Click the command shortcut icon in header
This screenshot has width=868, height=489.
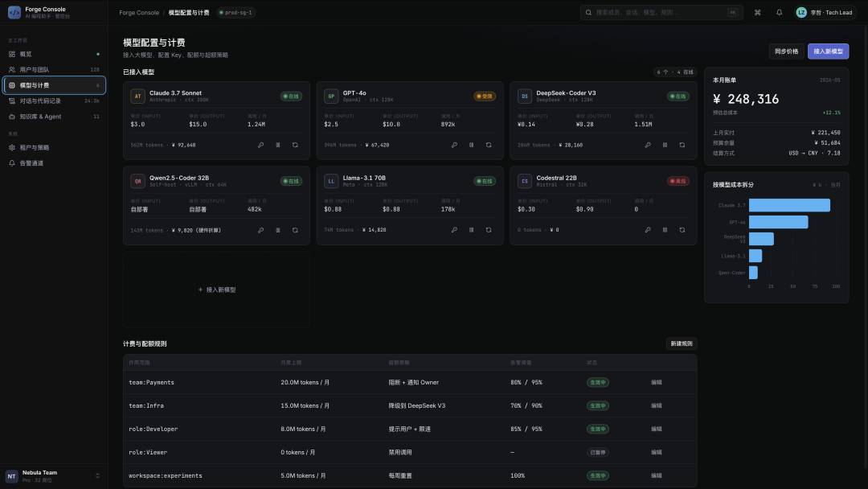[x=757, y=12]
